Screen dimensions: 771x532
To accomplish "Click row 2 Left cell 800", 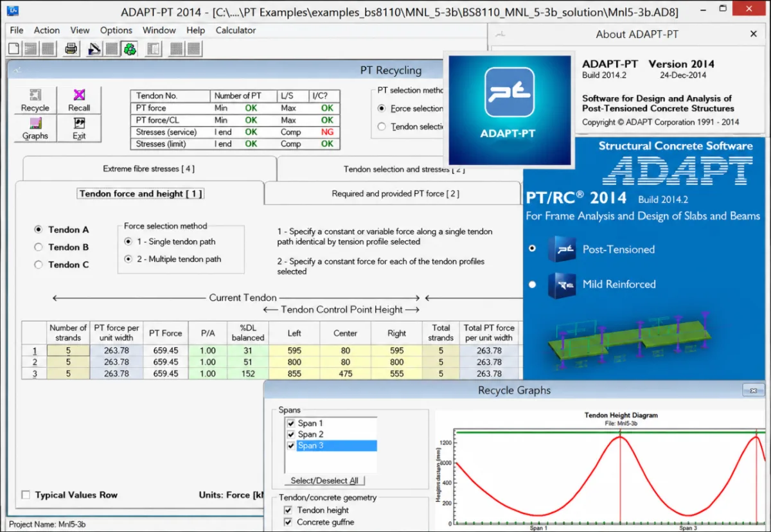I will [x=294, y=362].
